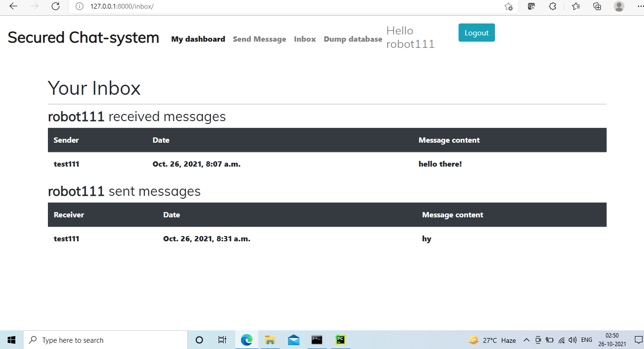The height and width of the screenshot is (349, 644).
Task: Click the Type here to search box
Action: tap(105, 340)
